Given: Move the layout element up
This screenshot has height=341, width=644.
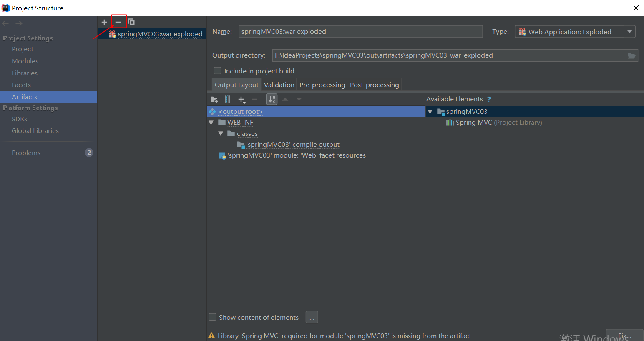Looking at the screenshot, I should point(285,99).
